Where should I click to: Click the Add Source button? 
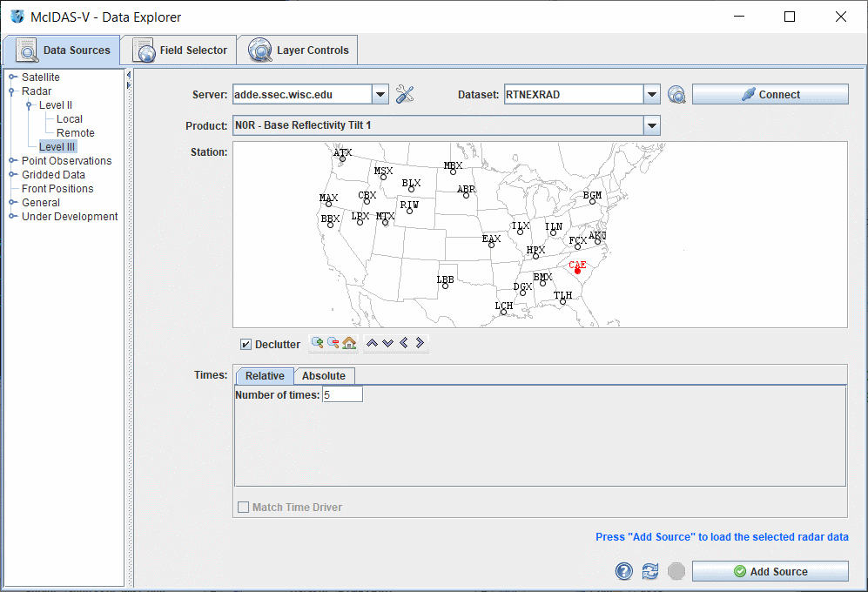(x=770, y=572)
